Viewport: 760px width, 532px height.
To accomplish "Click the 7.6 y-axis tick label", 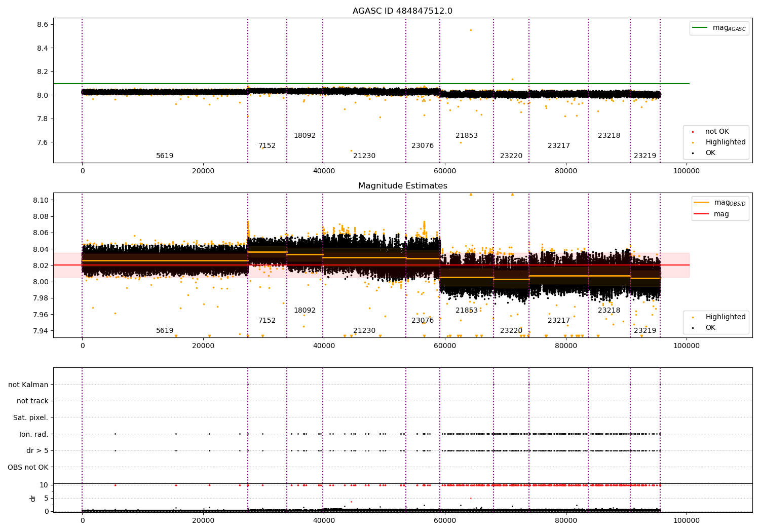I will tap(43, 143).
